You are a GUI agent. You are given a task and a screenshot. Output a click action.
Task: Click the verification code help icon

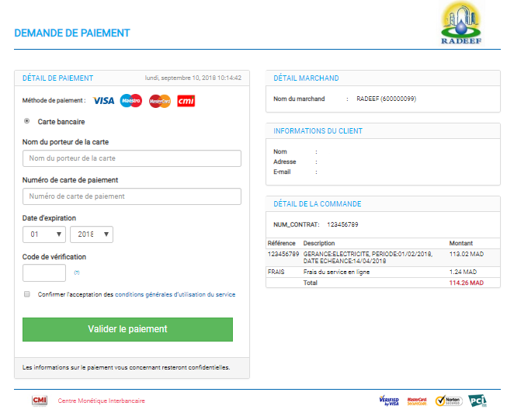[77, 272]
